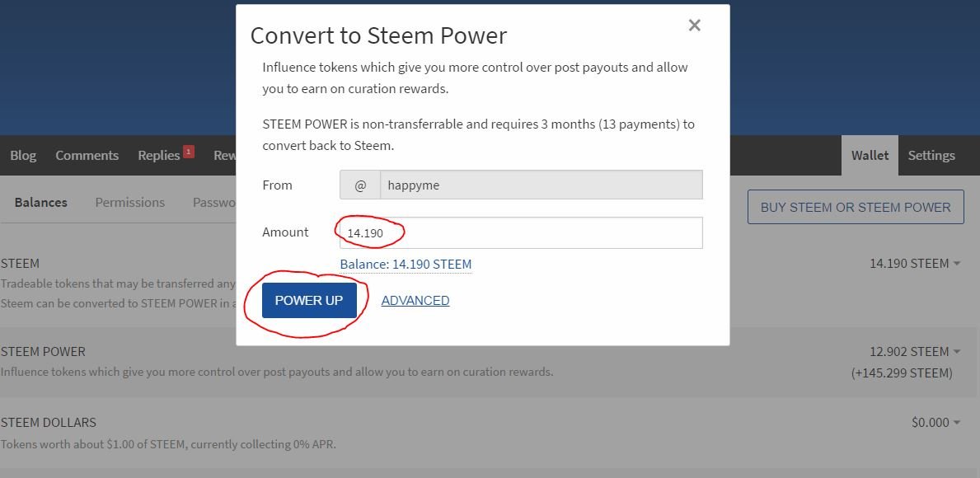Open the partially hidden Password sub-tab
Viewport: 980px width, 478px height.
[x=214, y=203]
